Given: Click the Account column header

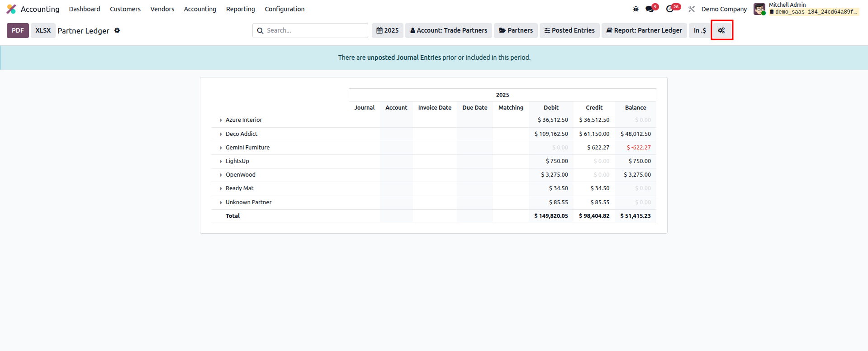Looking at the screenshot, I should [396, 108].
